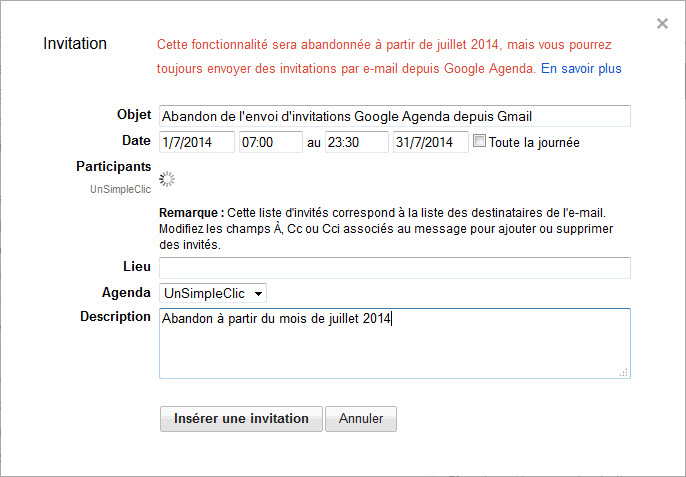Screen dimensions: 686x477
Task: Click the 'Toute la journée' label text
Action: click(534, 143)
